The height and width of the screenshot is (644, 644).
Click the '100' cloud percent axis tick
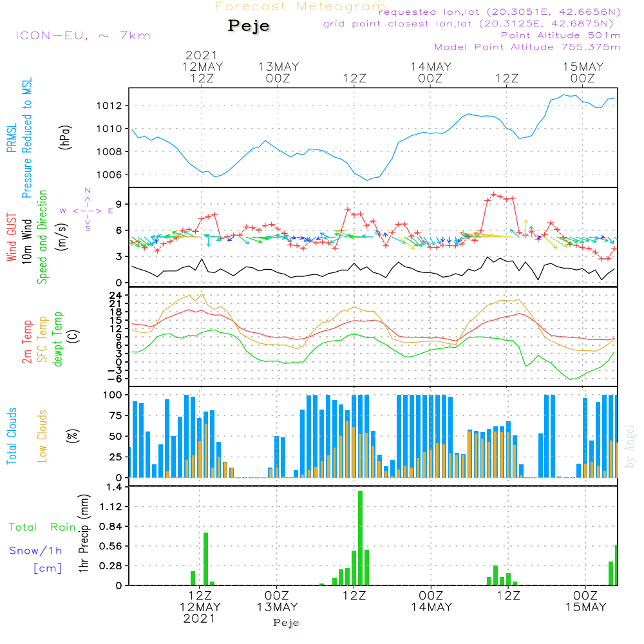pyautogui.click(x=113, y=395)
